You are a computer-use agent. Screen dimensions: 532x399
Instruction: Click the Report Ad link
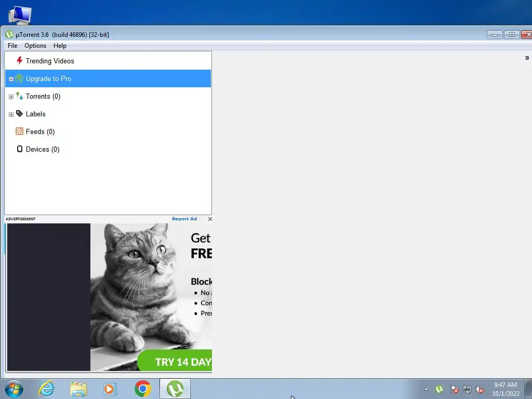pos(184,219)
